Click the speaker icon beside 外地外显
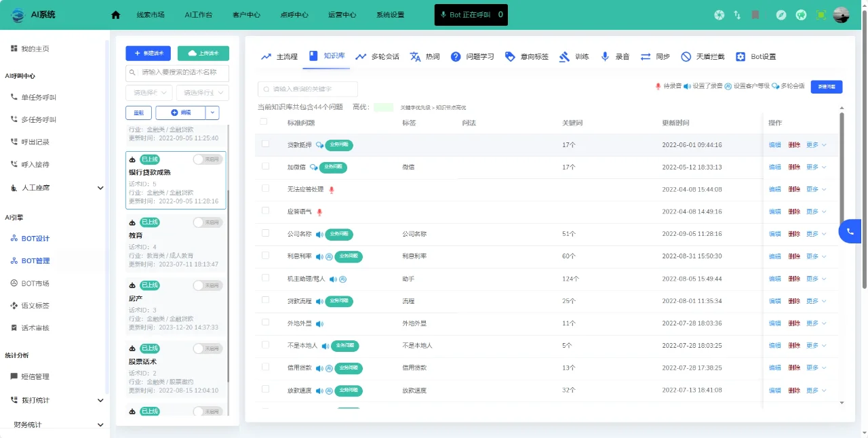 319,323
